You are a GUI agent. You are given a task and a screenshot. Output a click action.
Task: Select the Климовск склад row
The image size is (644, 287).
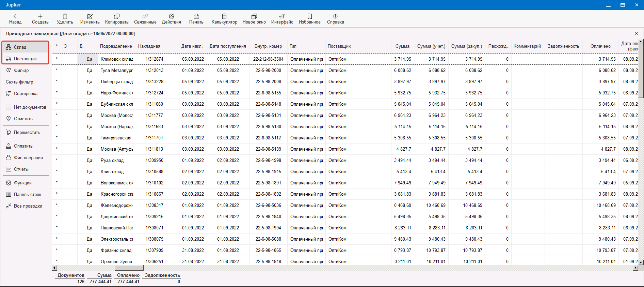(344, 59)
